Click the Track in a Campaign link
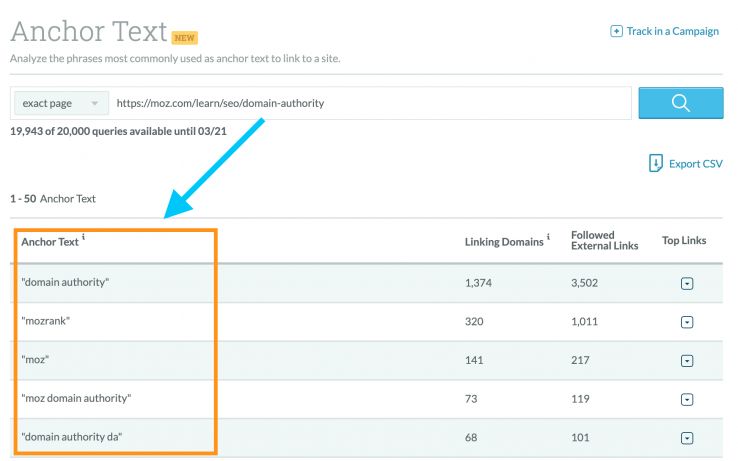 point(673,31)
